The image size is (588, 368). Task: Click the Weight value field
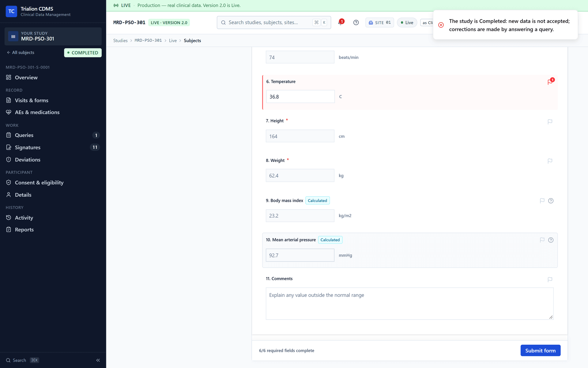300,175
